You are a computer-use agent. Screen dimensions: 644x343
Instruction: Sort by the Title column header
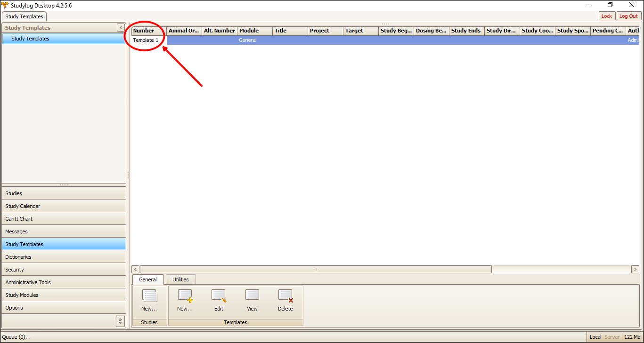pos(290,31)
